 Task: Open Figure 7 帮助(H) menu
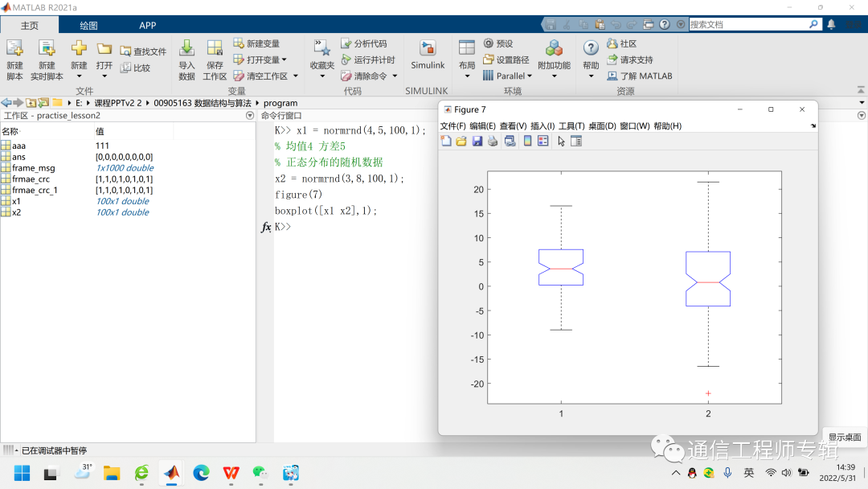[667, 125]
